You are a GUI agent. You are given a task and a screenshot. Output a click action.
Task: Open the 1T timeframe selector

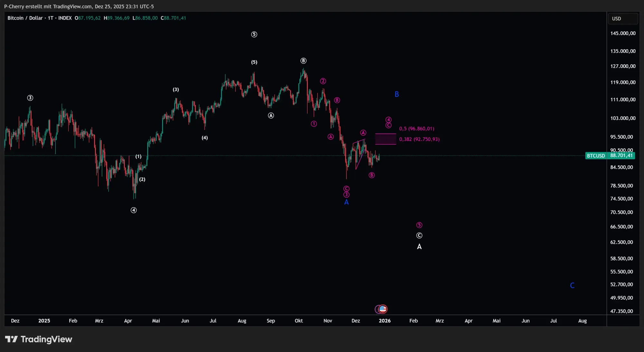pos(50,18)
